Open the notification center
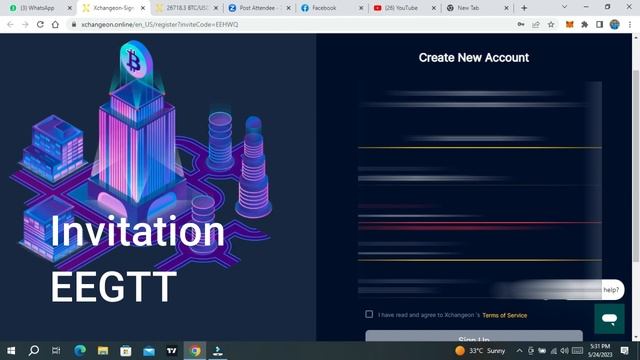The width and height of the screenshot is (640, 360). pyautogui.click(x=624, y=351)
